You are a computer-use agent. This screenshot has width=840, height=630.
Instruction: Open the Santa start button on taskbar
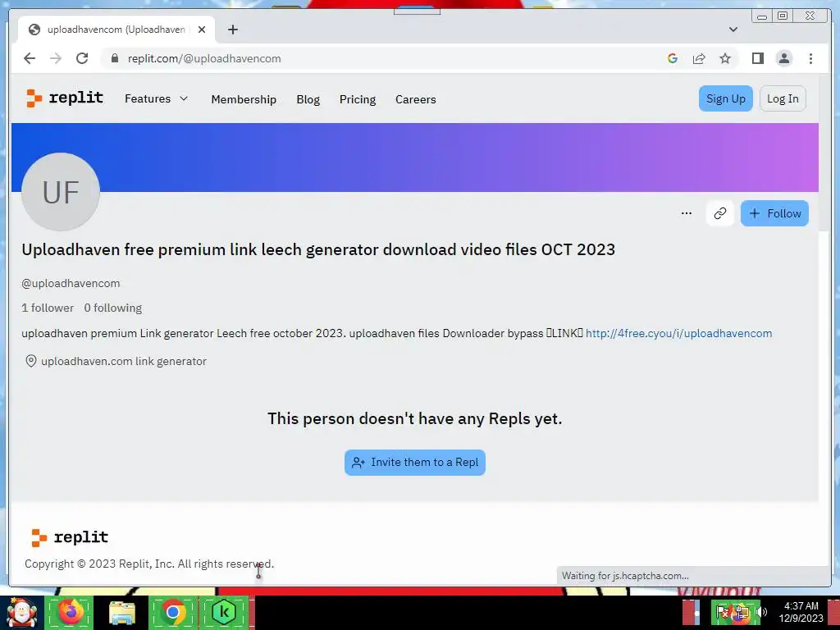[21, 613]
